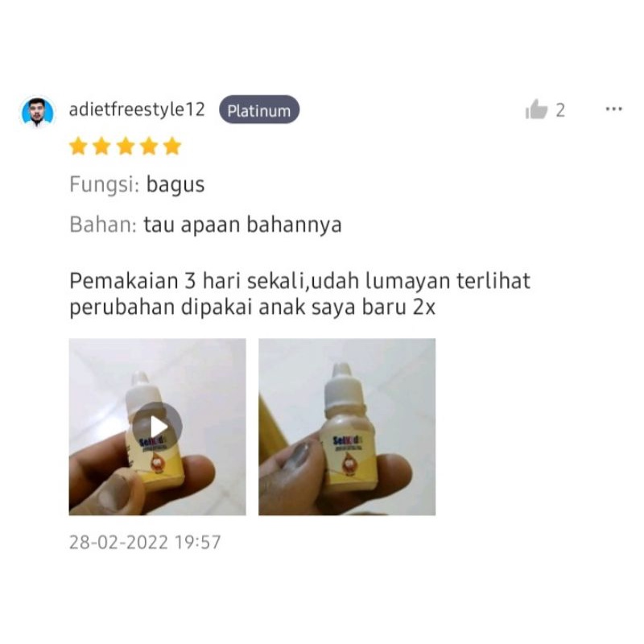The height and width of the screenshot is (644, 644).
Task: Click the second yellow rating star
Action: tap(101, 147)
